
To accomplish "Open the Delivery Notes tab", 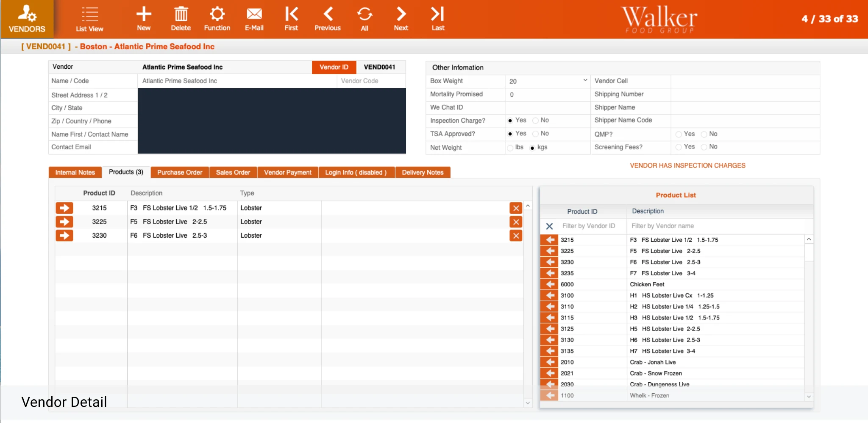I will (x=423, y=172).
